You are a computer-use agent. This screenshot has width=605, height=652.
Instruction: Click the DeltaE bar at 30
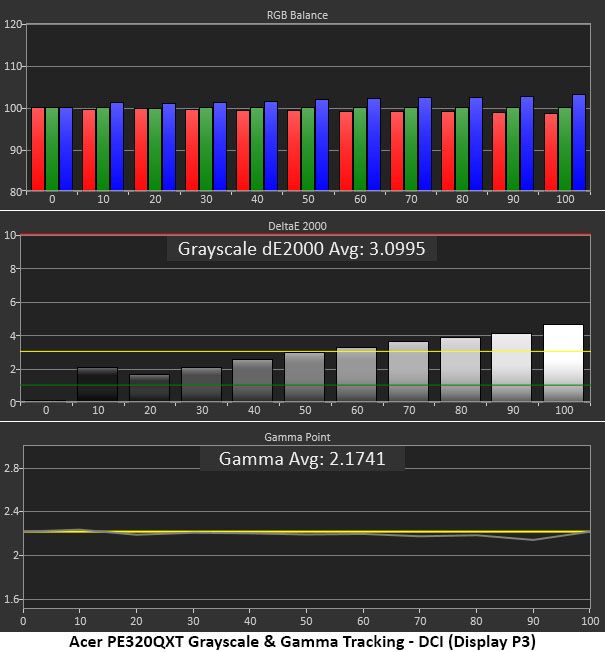point(201,385)
